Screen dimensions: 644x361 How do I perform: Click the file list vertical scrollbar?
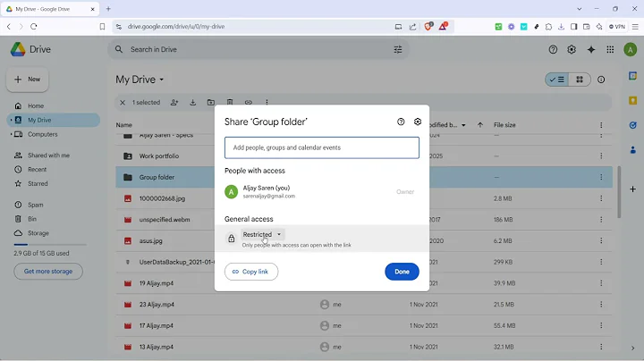click(x=619, y=192)
